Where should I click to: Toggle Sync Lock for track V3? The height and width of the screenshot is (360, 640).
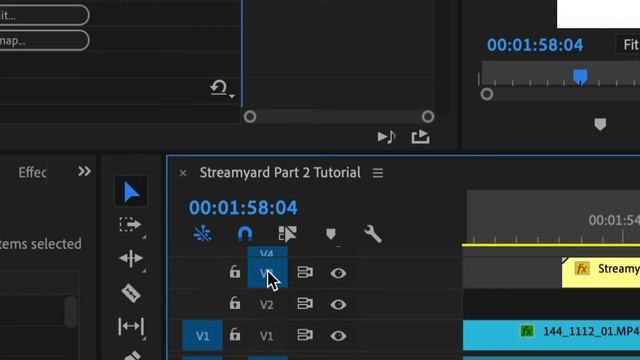coord(305,272)
